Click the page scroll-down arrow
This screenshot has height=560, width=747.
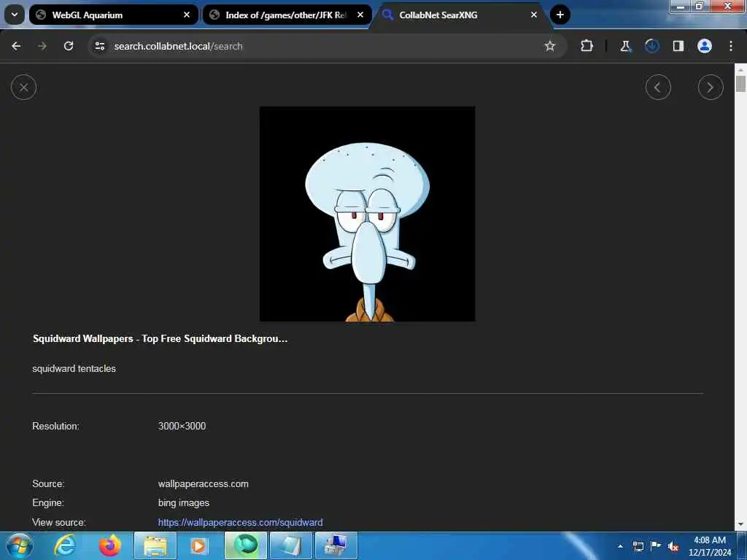740,525
